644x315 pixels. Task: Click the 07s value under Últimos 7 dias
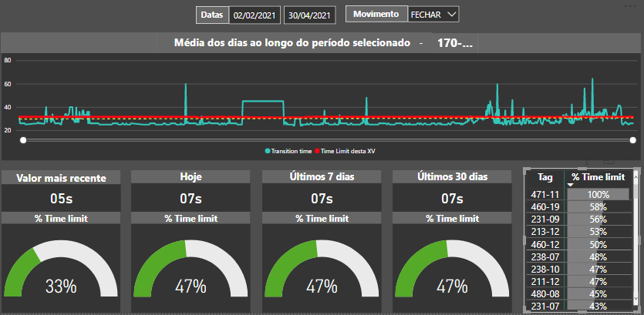tap(322, 199)
